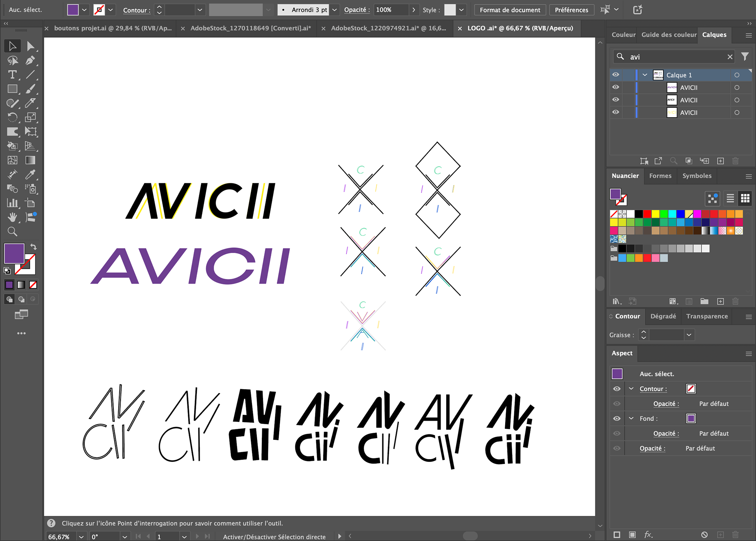Screen dimensions: 756x541
Task: Create new layer in Calques panel
Action: click(x=720, y=161)
